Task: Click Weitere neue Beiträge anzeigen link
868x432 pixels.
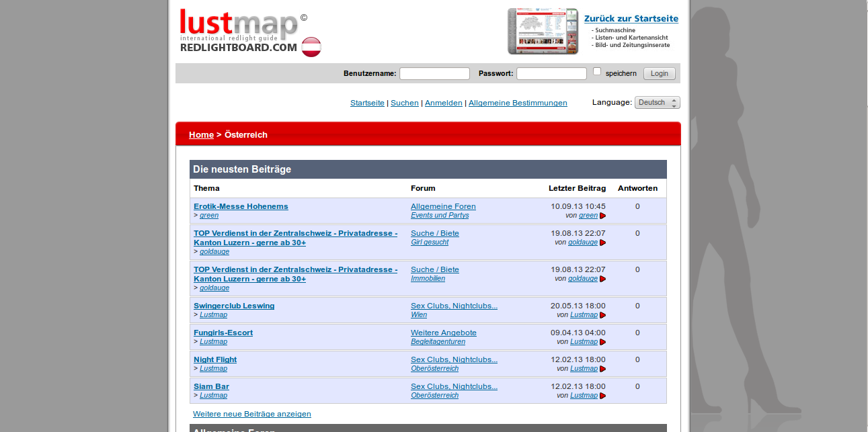Action: click(251, 414)
